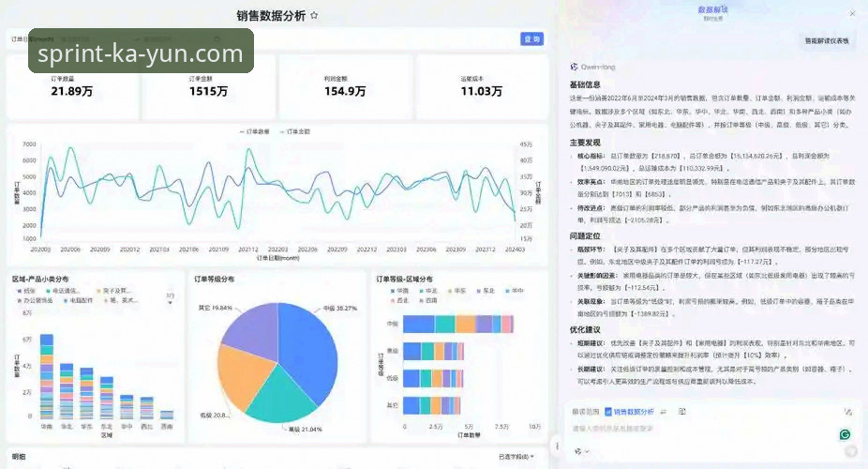Toggle the 纸张 legend in bar chart
868x469 pixels.
coord(26,291)
